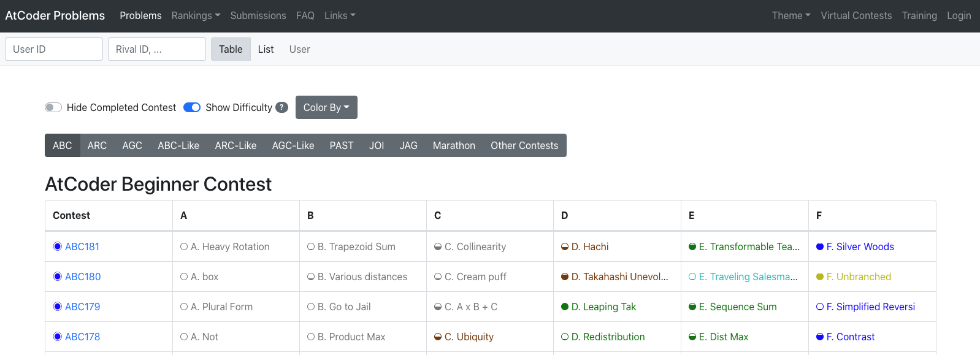
Task: Click the difficulty circle for C. Ubiquity
Action: (438, 337)
